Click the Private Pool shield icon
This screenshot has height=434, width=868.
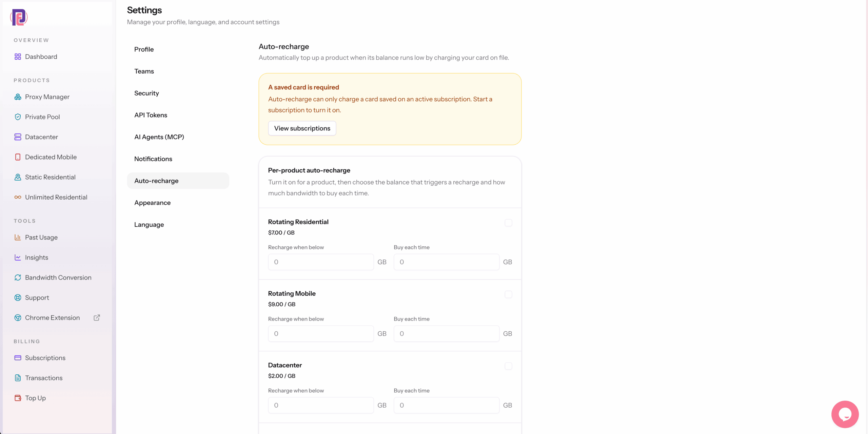pos(18,117)
